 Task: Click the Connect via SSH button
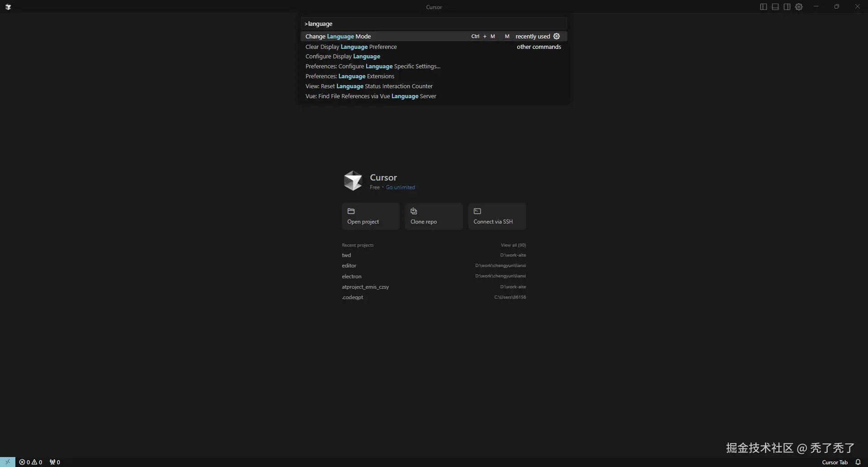tap(497, 216)
